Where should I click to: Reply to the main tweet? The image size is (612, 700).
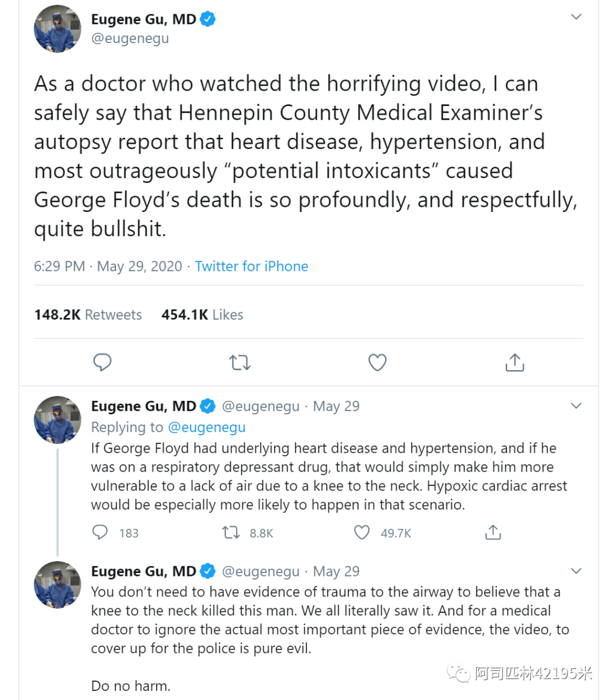pos(102,362)
